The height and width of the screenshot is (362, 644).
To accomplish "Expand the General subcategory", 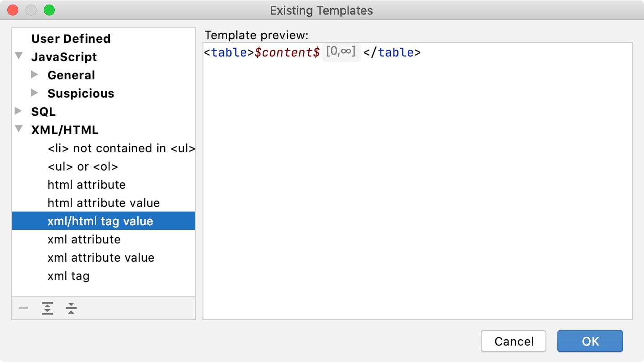I will (35, 75).
